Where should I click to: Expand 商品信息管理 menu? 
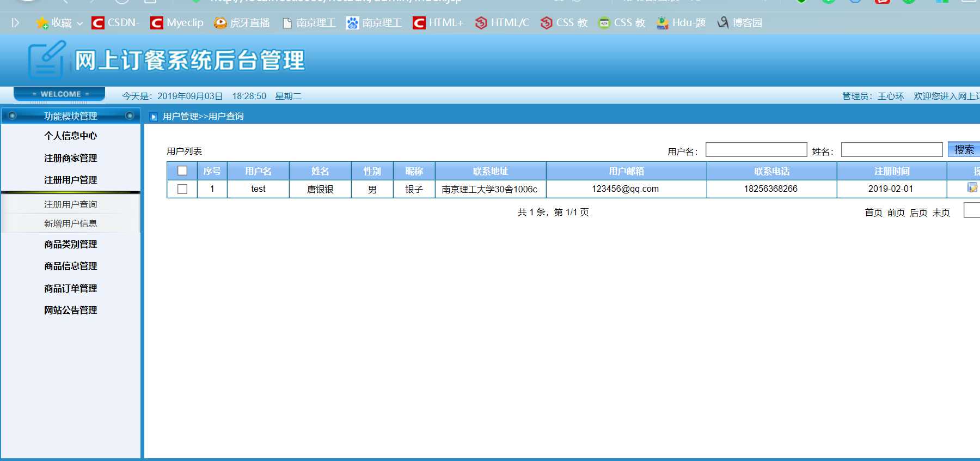(x=71, y=266)
